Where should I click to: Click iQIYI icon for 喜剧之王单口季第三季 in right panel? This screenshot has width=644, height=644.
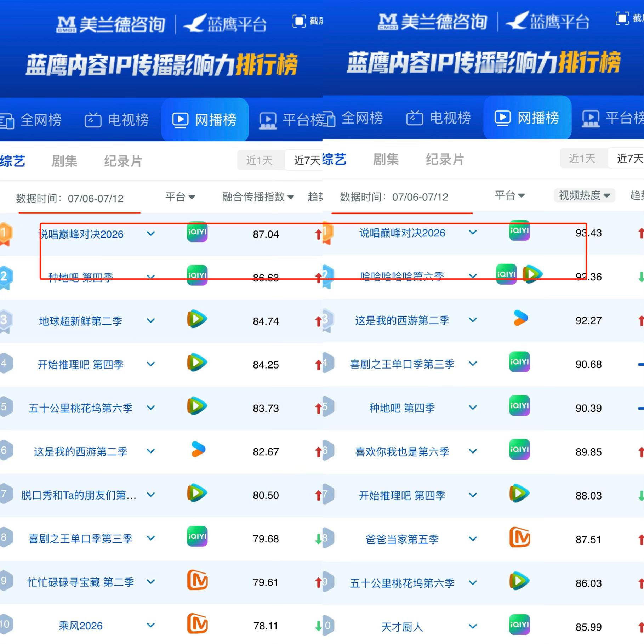[x=519, y=362]
